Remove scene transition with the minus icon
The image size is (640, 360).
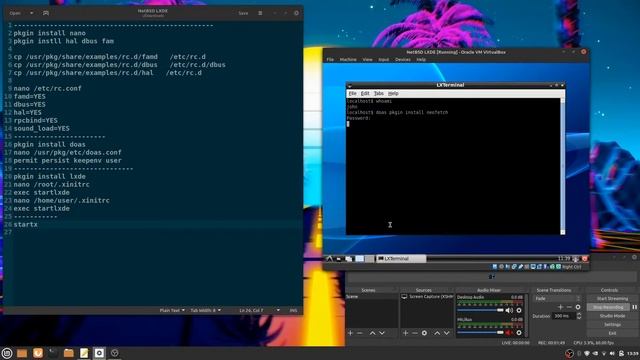pos(569,307)
